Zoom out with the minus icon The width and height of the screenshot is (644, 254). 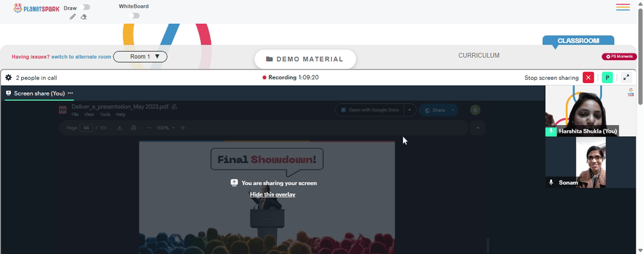[149, 128]
